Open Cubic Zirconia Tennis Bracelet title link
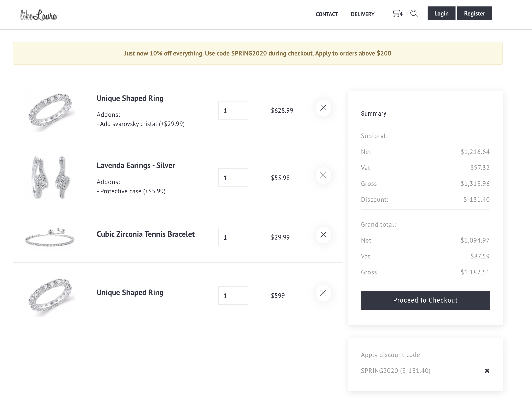The height and width of the screenshot is (415, 532). 145,234
